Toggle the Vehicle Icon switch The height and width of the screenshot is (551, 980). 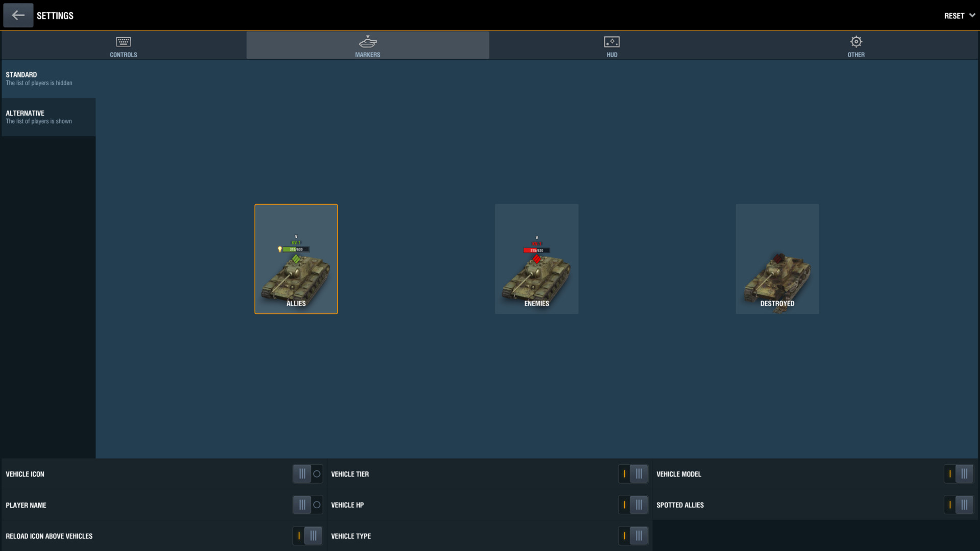[308, 474]
